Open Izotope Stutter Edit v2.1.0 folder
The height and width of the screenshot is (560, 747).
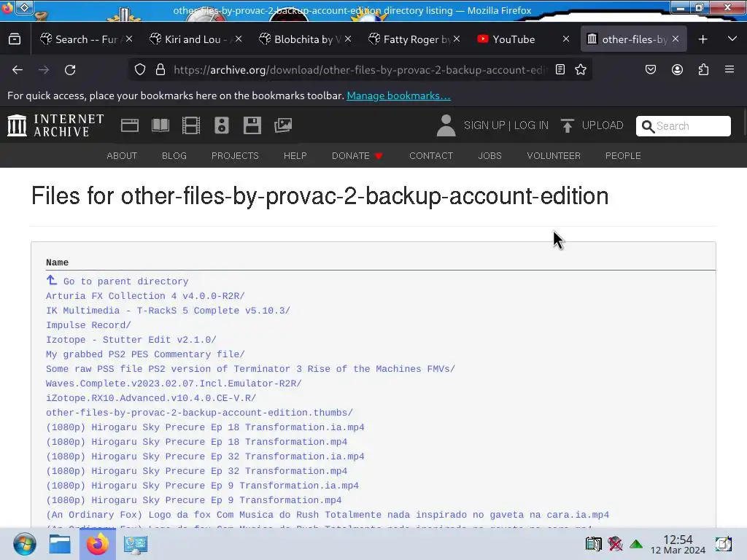[131, 340]
